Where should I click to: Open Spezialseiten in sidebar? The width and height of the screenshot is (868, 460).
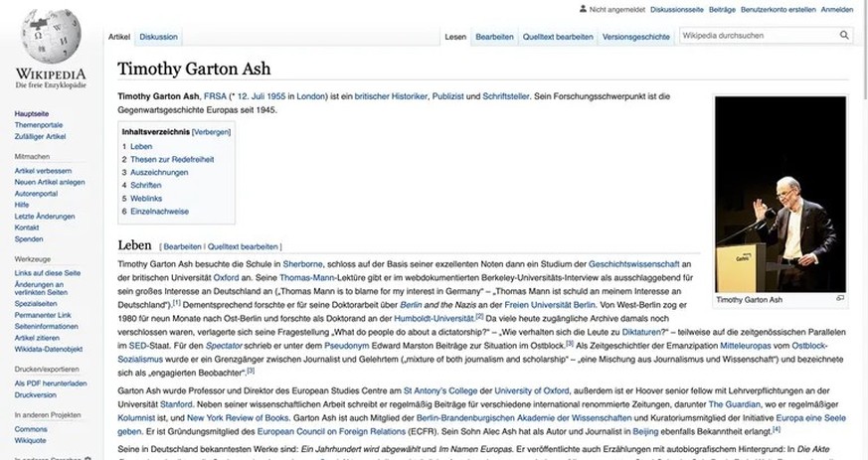[x=36, y=304]
